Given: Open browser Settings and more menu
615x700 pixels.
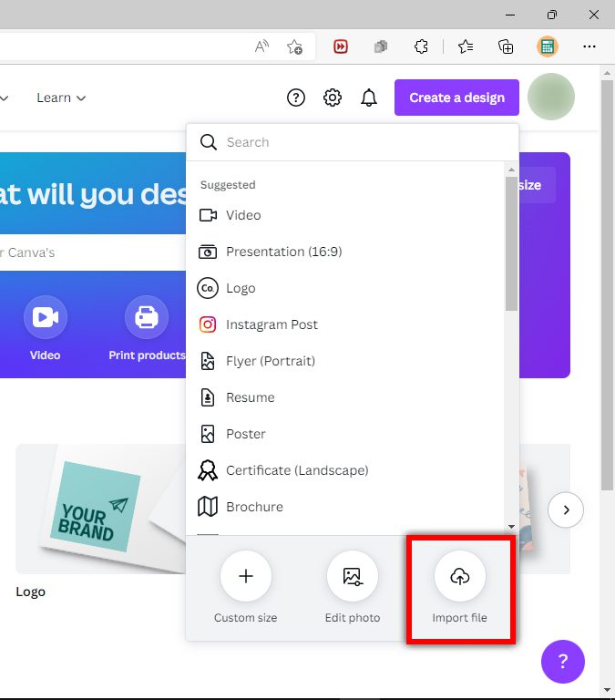Looking at the screenshot, I should click(589, 46).
